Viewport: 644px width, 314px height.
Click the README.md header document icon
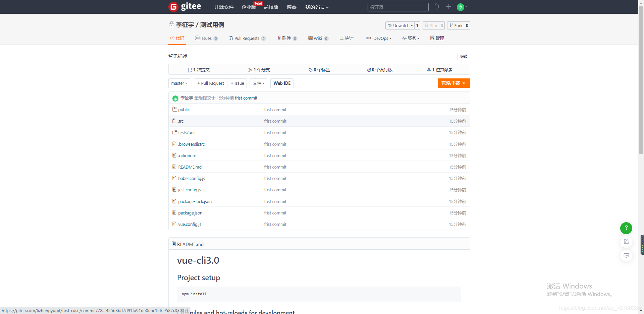[x=174, y=244]
